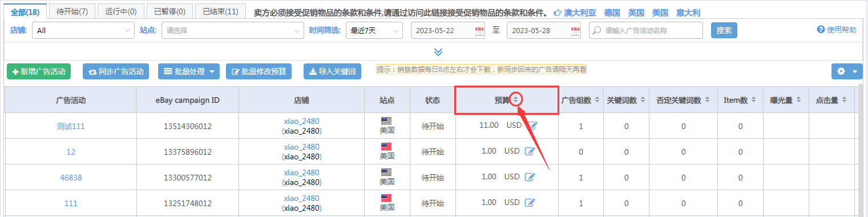Screen dimensions: 868x217
Task: Edit budget icon for campaign 111 row
Action: 530,203
